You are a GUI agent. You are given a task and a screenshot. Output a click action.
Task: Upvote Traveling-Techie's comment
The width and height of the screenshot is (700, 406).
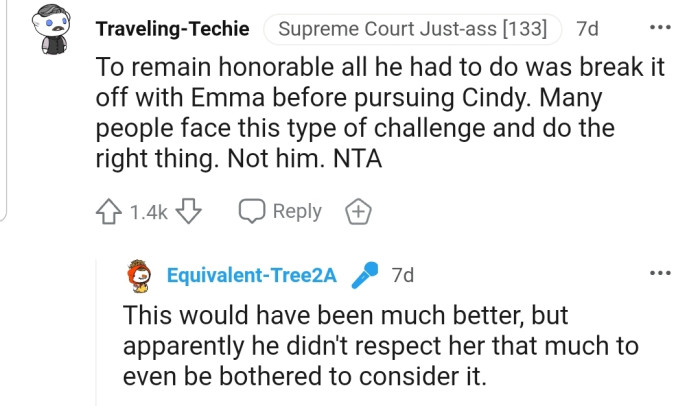(110, 211)
